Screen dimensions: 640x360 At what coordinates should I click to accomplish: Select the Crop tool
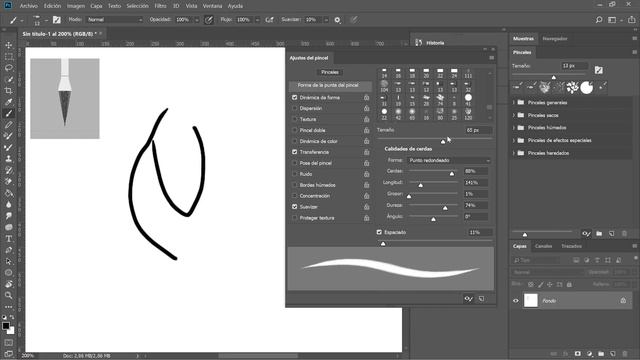coord(9,91)
